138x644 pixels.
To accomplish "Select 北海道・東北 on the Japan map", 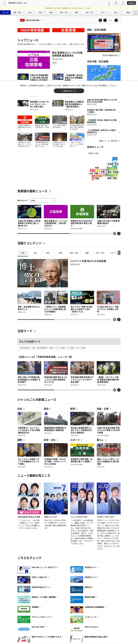I will pos(113,164).
